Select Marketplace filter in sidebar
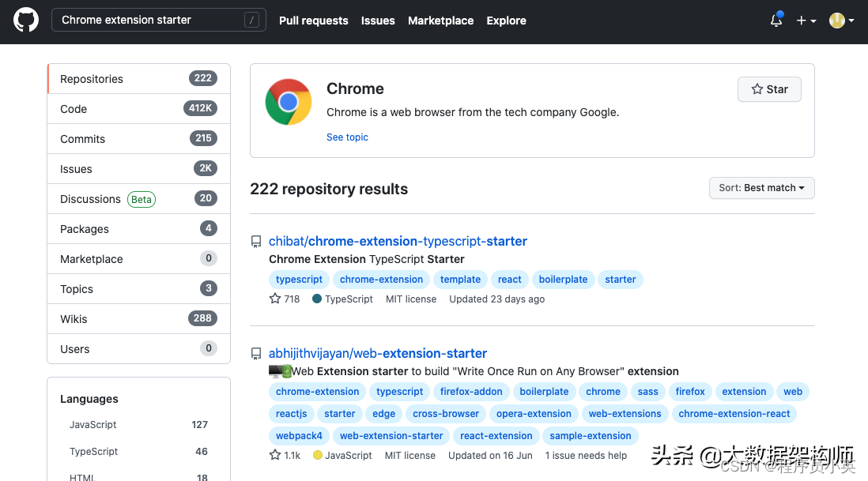This screenshot has width=868, height=481. click(139, 259)
